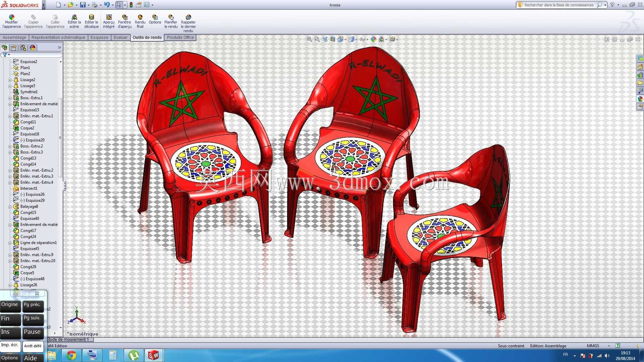Start Aperçu intégré render preview
644x362 pixels.
click(109, 21)
